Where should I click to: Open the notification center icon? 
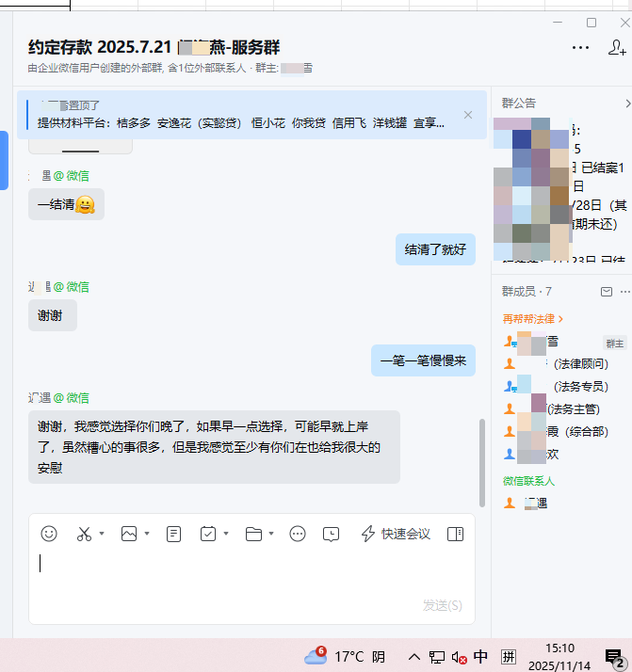click(x=615, y=659)
